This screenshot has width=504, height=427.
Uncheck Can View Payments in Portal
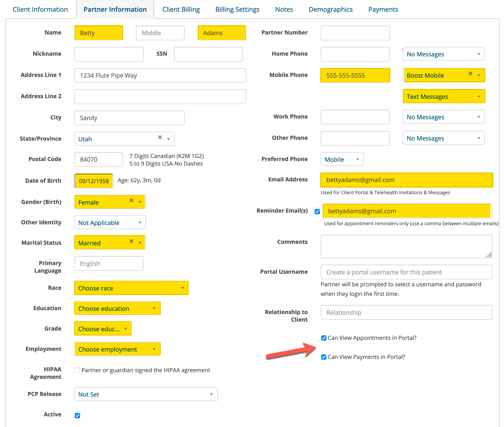pyautogui.click(x=324, y=357)
